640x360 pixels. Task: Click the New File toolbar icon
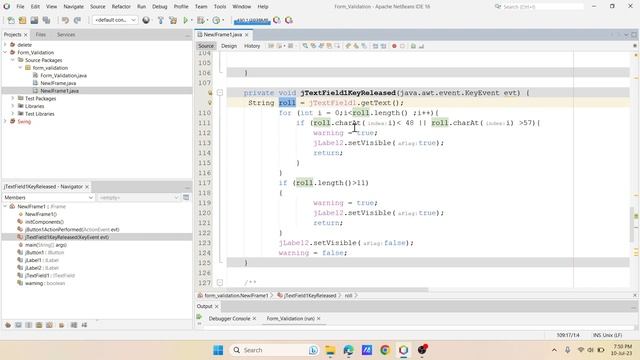(x=11, y=20)
